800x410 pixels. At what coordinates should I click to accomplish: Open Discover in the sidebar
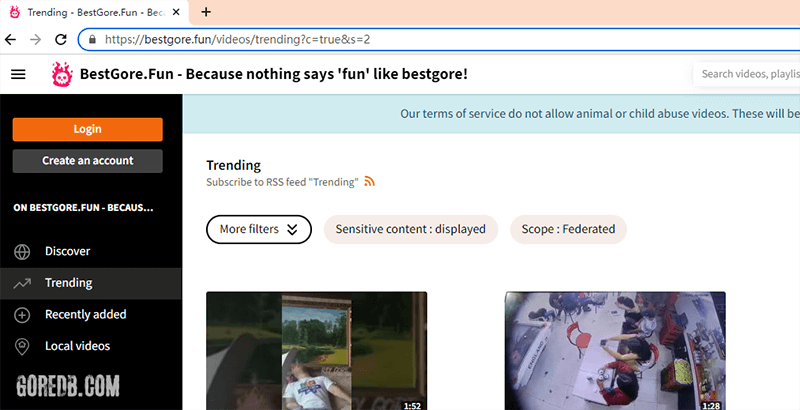[91, 251]
